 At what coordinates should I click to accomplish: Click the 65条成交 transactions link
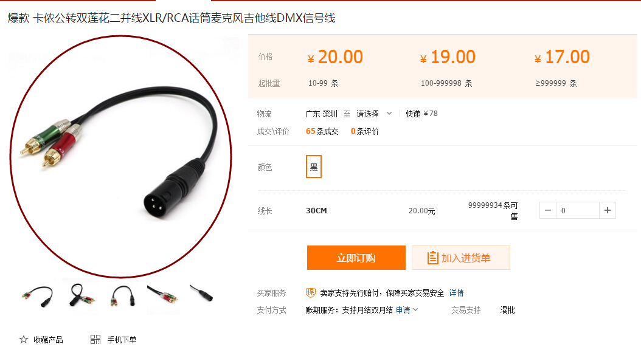click(x=322, y=131)
